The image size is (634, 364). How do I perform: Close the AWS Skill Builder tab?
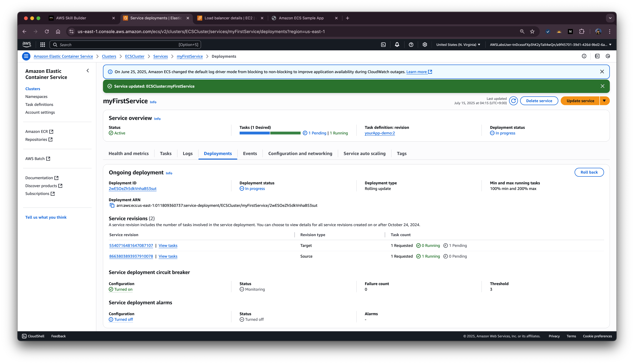click(114, 18)
